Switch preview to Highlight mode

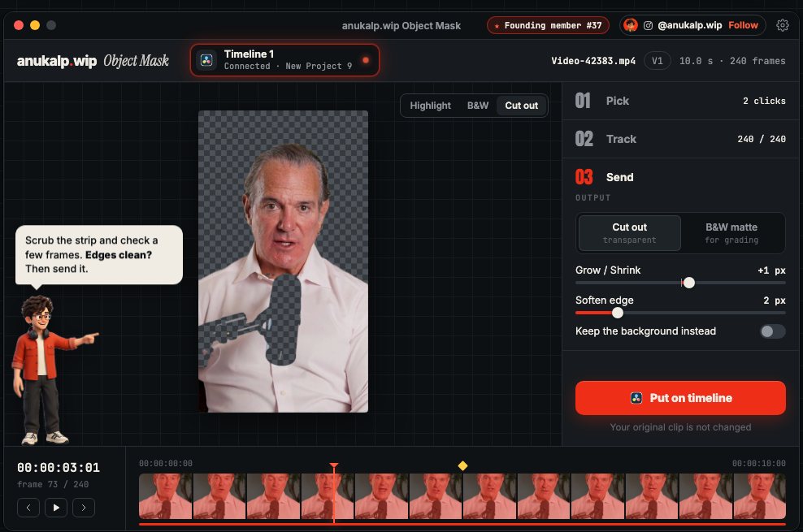[x=430, y=106]
